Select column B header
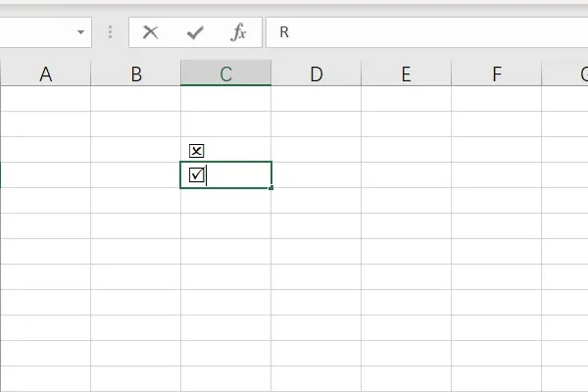Image resolution: width=588 pixels, height=392 pixels. pyautogui.click(x=135, y=73)
